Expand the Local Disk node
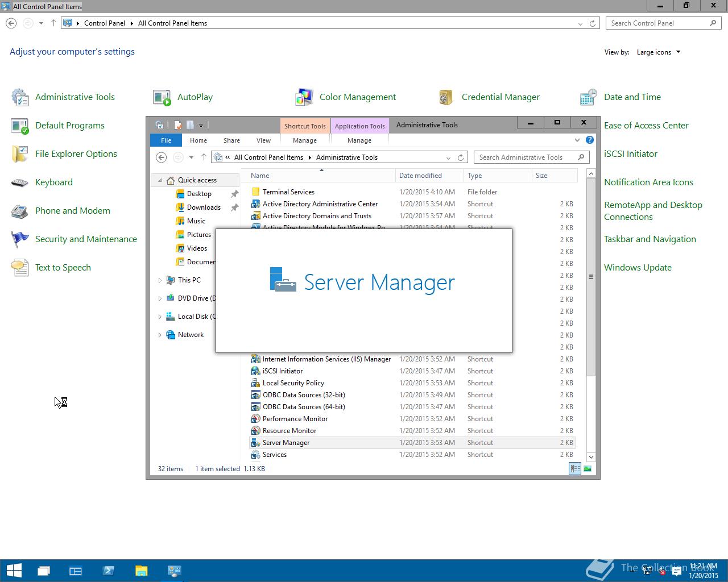The width and height of the screenshot is (728, 582). (x=160, y=317)
